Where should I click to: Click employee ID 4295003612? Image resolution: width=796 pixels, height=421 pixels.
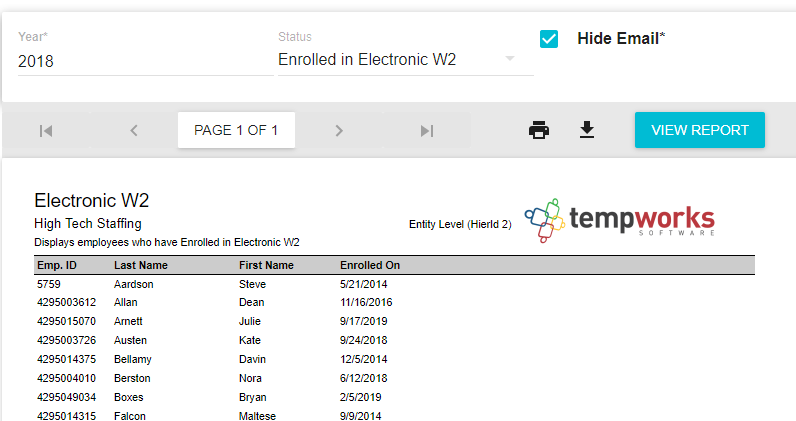click(67, 302)
